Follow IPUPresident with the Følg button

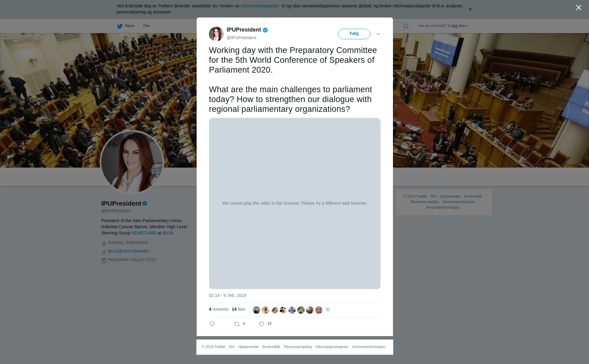point(354,34)
